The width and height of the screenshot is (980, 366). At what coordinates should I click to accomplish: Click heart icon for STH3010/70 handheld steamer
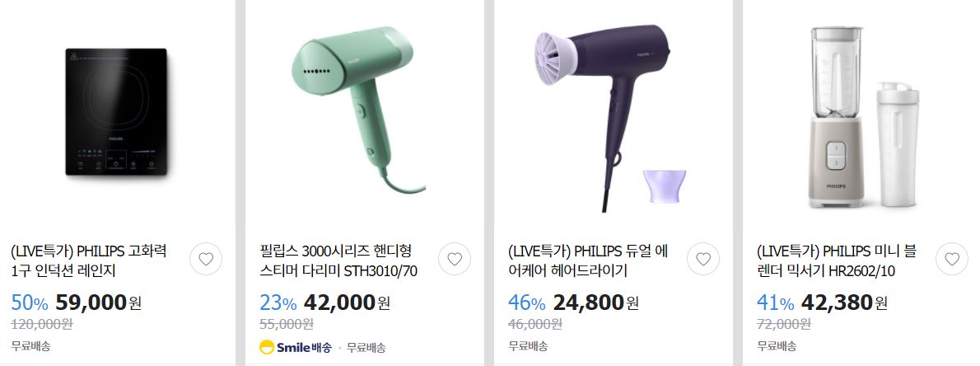[455, 259]
